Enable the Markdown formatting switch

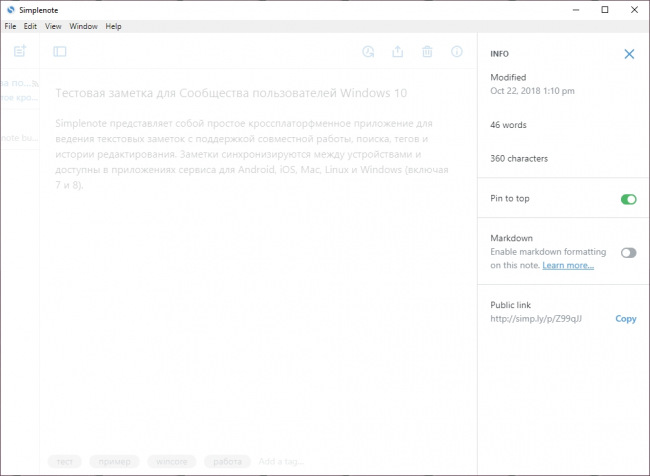point(628,253)
